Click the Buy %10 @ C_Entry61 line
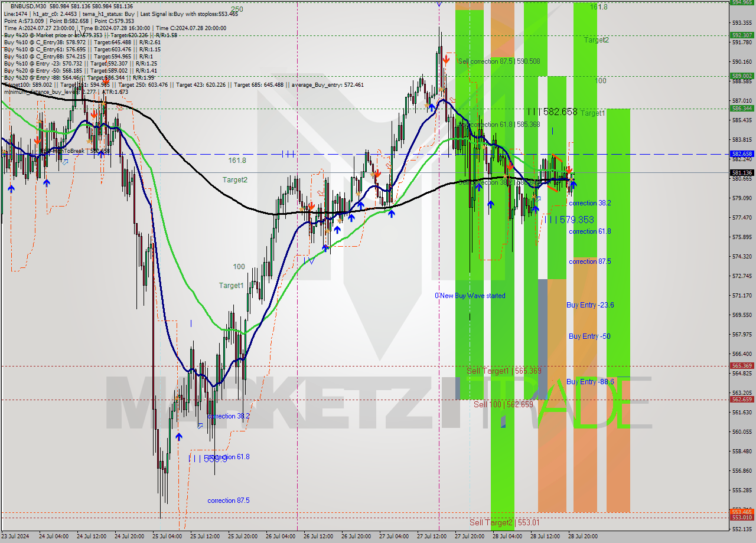The image size is (756, 543). point(82,49)
